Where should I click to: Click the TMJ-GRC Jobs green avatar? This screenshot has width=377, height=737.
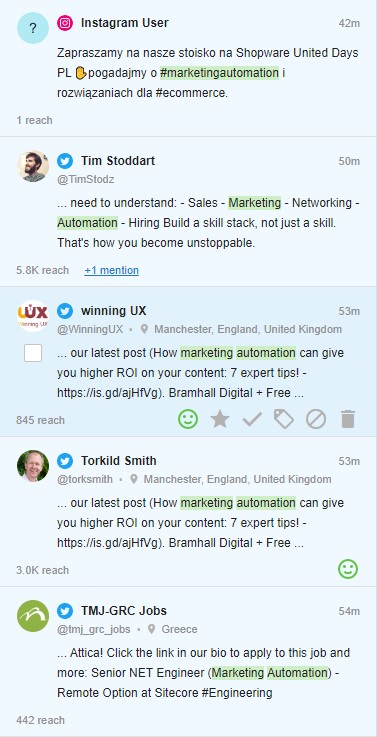[x=33, y=616]
